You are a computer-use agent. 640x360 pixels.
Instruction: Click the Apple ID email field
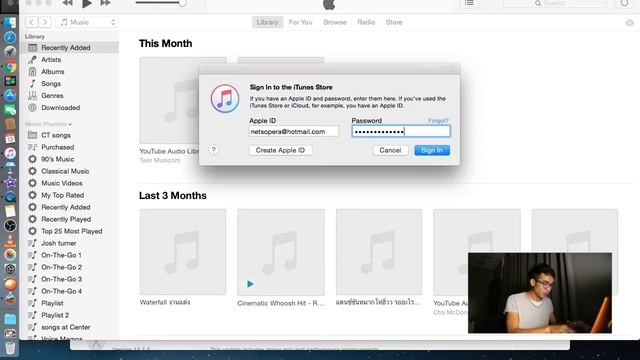294,131
